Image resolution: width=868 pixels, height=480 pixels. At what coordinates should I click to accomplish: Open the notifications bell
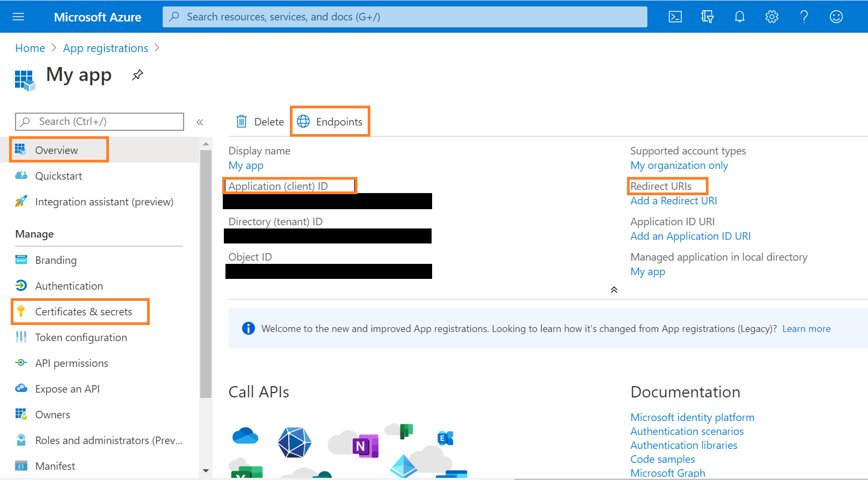click(739, 17)
